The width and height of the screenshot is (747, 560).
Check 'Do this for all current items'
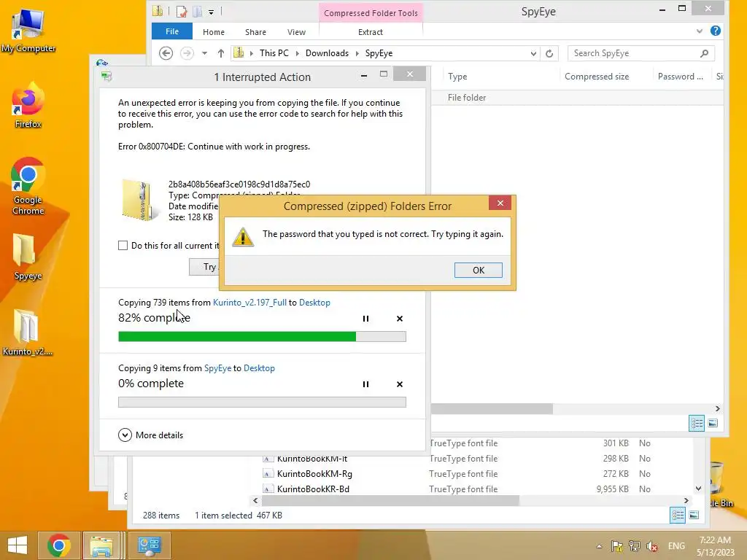point(123,245)
